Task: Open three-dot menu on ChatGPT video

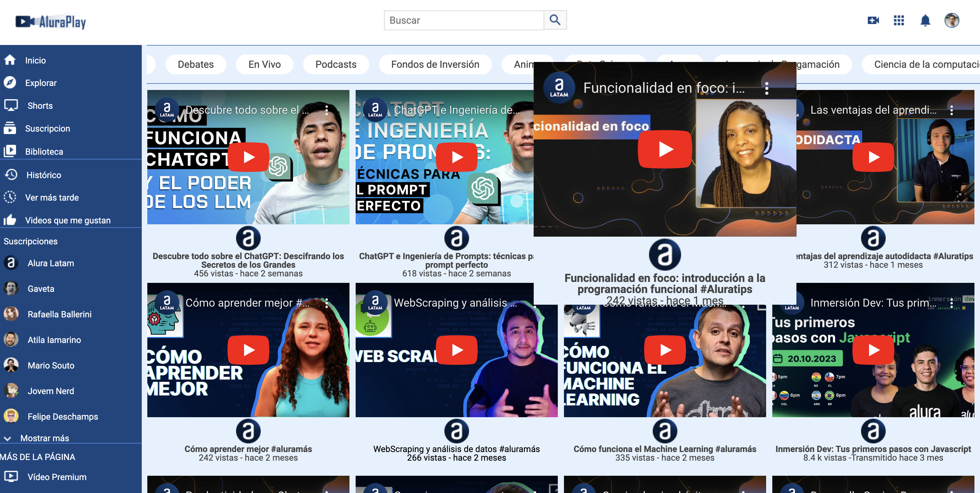Action: (x=326, y=110)
